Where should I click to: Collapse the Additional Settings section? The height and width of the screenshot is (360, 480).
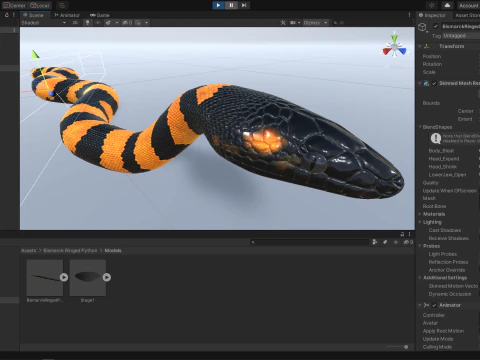420,278
